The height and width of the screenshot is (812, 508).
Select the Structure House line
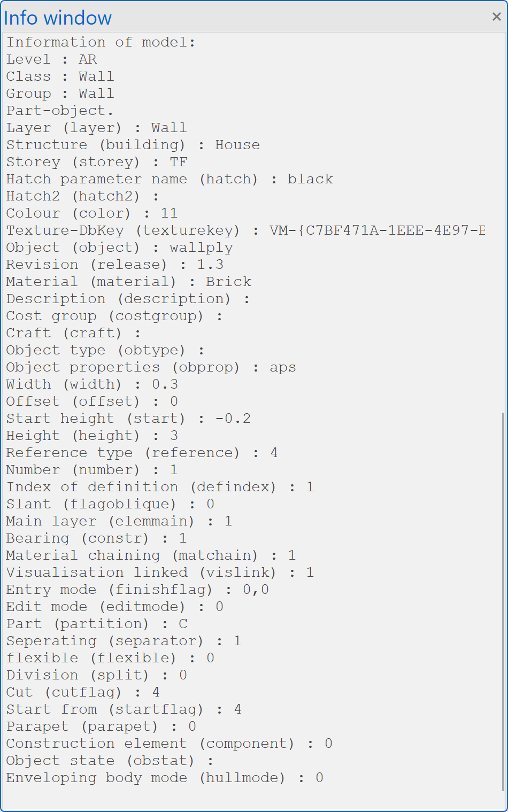[x=133, y=145]
